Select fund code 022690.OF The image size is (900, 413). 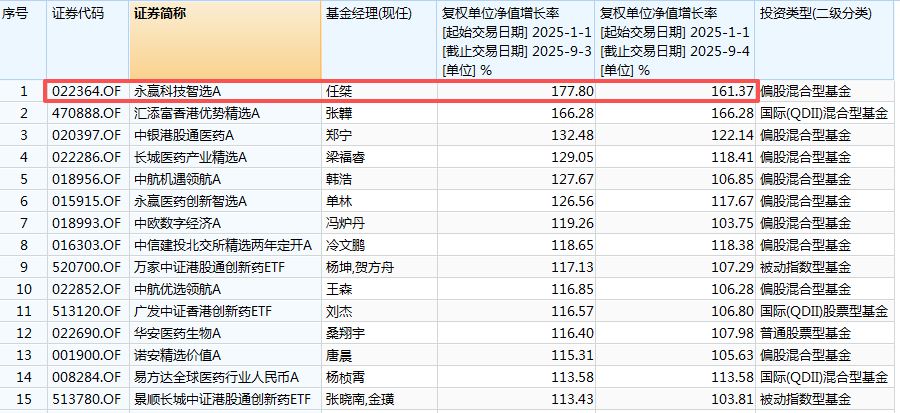click(x=87, y=333)
